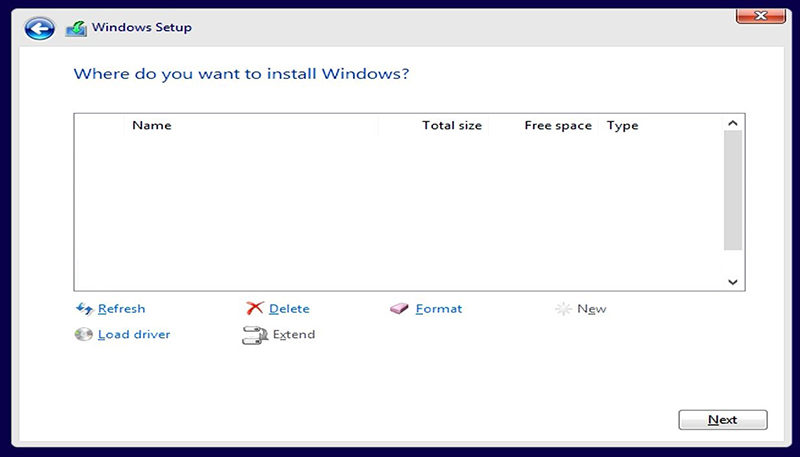Open the Load driver link
800x457 pixels.
pyautogui.click(x=134, y=335)
